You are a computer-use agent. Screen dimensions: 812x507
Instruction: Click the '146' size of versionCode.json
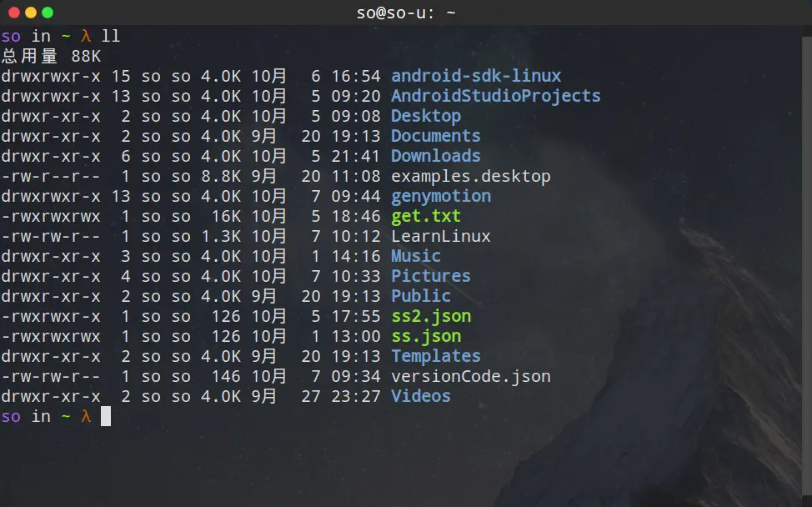point(226,376)
